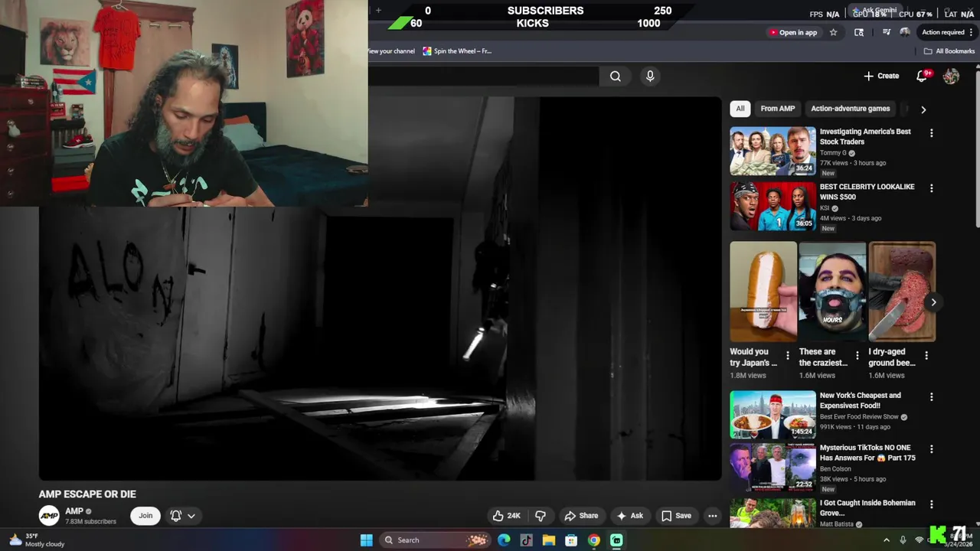Open the YouTube account avatar menu
The height and width of the screenshot is (551, 980).
point(951,77)
